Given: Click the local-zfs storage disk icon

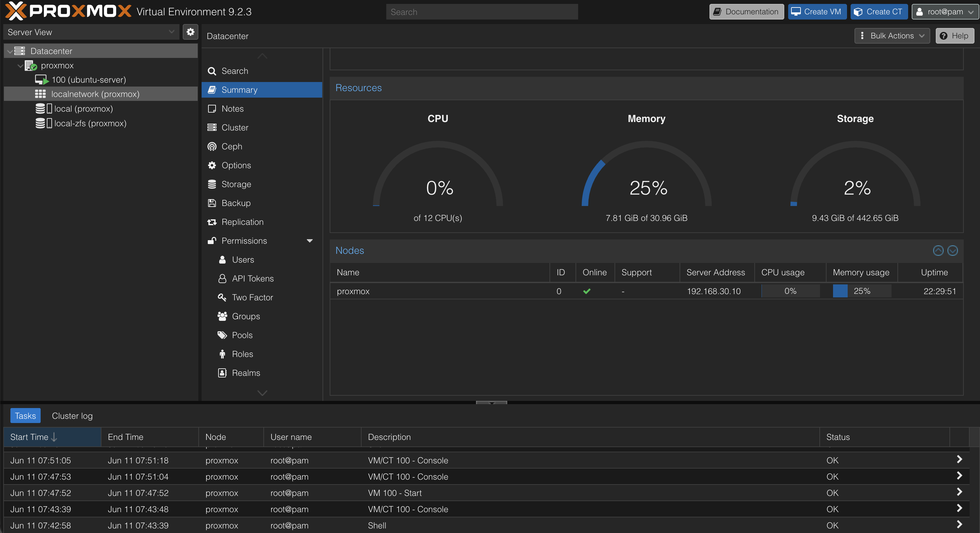Looking at the screenshot, I should pyautogui.click(x=43, y=123).
